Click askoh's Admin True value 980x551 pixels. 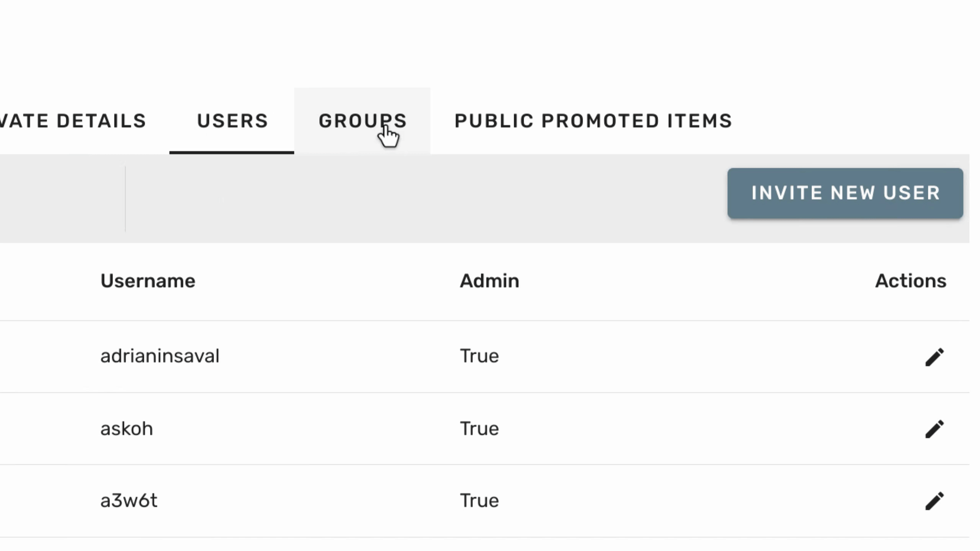[x=479, y=429]
